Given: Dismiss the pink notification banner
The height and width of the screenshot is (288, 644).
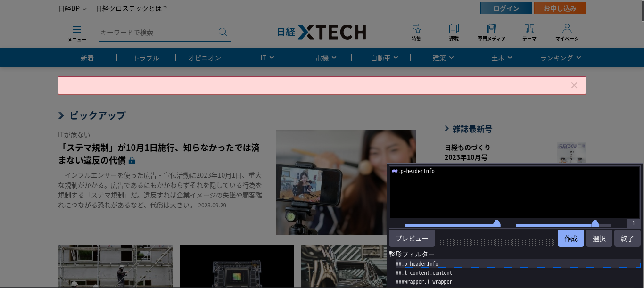Looking at the screenshot, I should (574, 85).
